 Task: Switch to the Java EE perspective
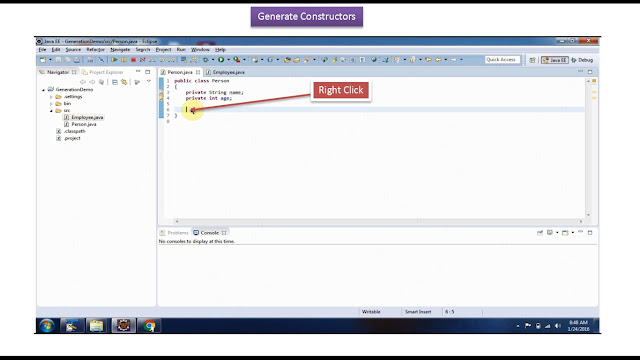[555, 60]
